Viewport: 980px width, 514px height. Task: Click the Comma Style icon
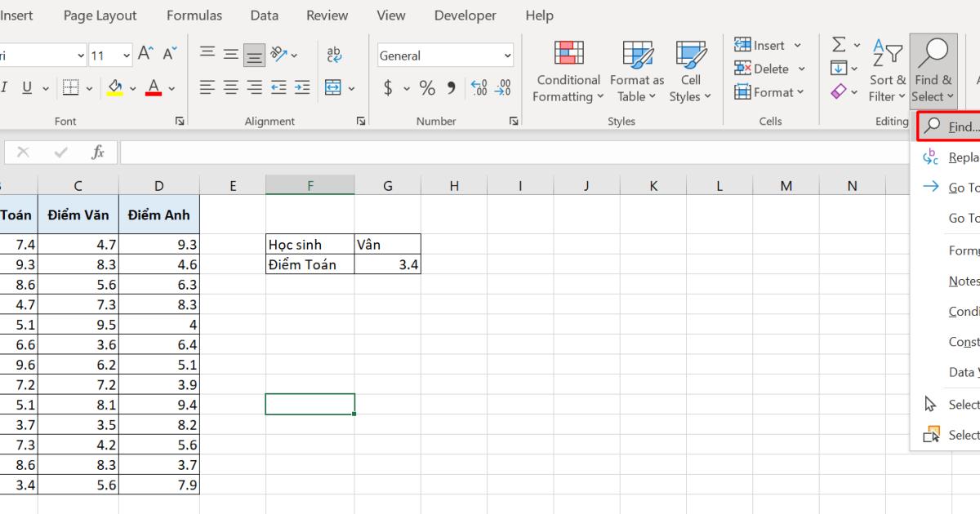pos(450,88)
